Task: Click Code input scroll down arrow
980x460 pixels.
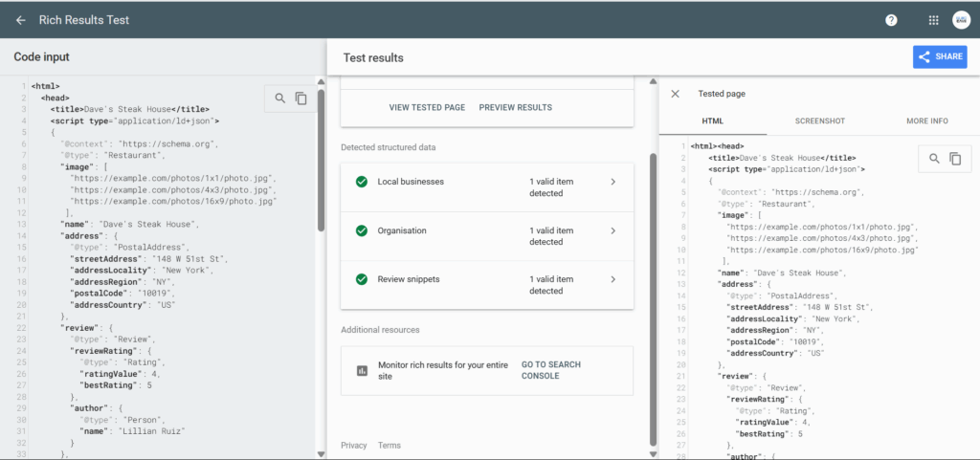Action: (x=321, y=454)
